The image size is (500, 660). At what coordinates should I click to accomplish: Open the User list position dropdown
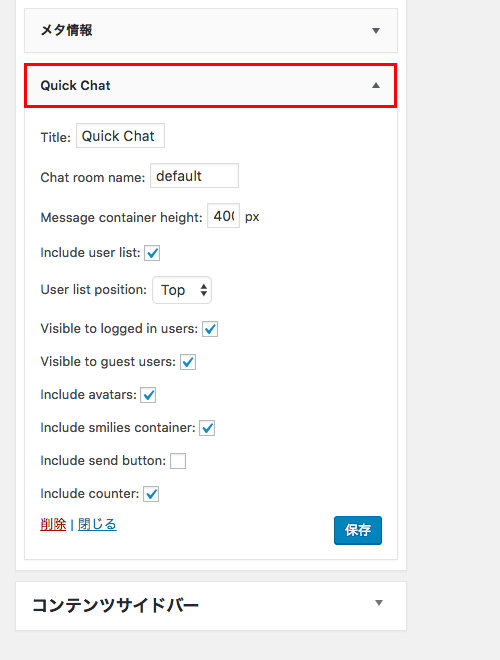point(182,290)
